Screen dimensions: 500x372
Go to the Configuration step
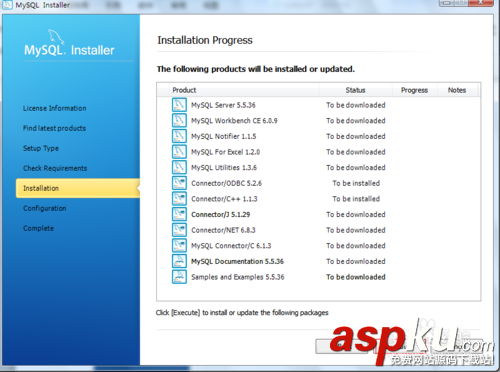pos(45,208)
